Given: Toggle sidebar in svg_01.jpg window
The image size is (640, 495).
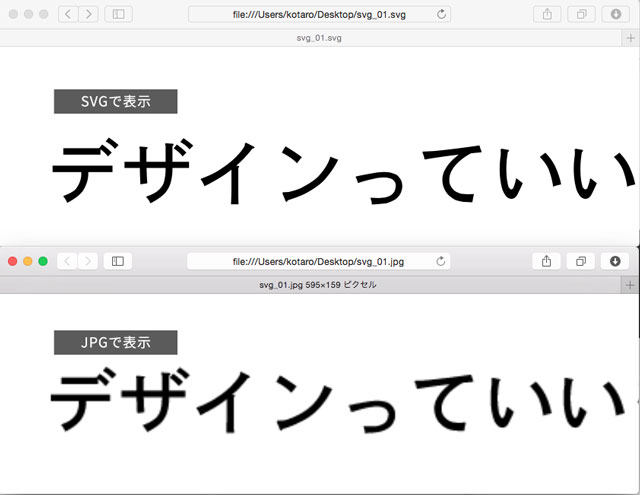Looking at the screenshot, I should coord(118,261).
